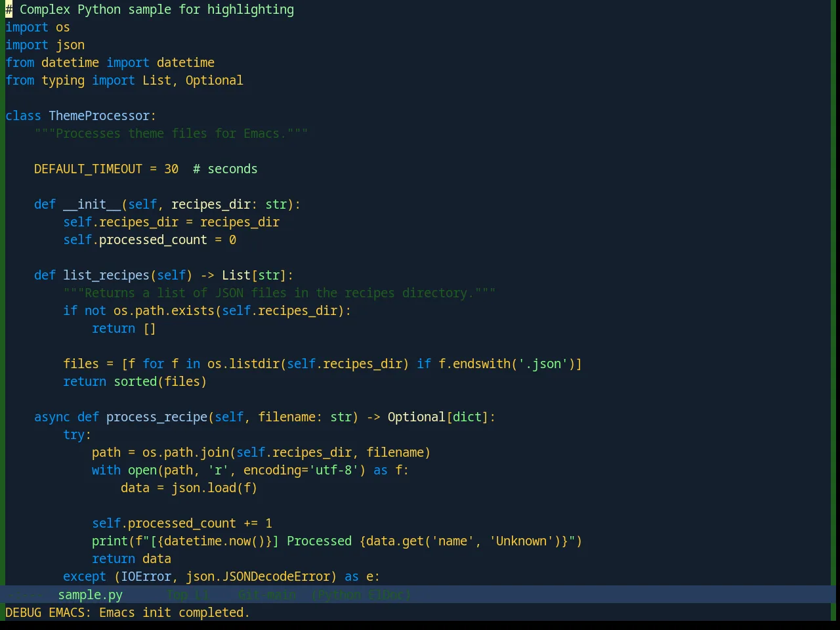The width and height of the screenshot is (840, 630).
Task: Click the 'os.path.exists' call
Action: click(x=164, y=311)
